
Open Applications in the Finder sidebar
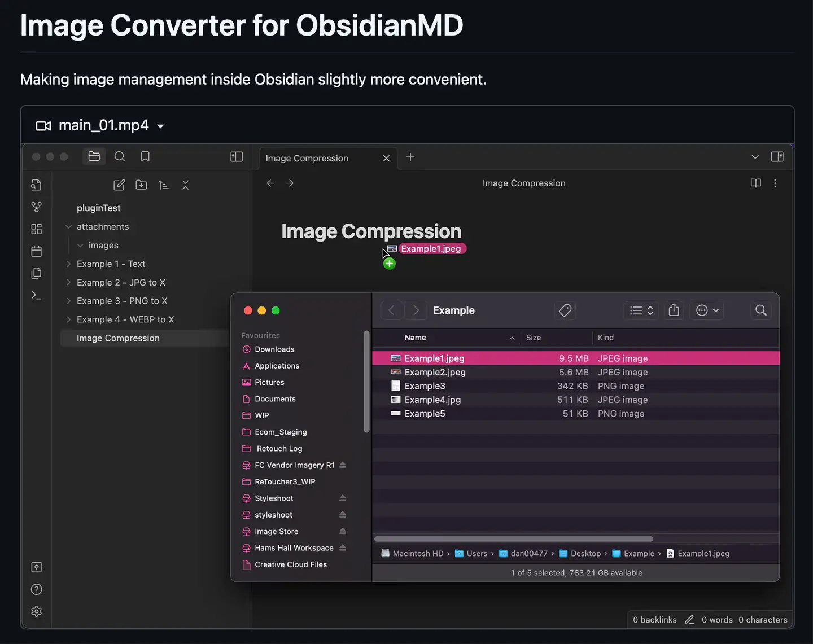point(277,366)
